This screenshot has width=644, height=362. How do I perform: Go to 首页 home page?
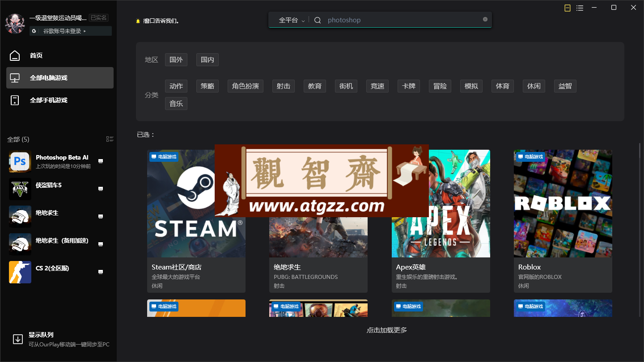tap(60, 55)
